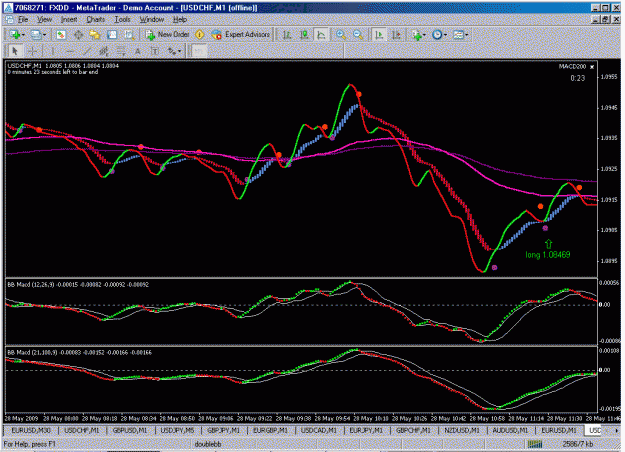The image size is (625, 452).
Task: Zoom out of the chart
Action: coord(358,35)
